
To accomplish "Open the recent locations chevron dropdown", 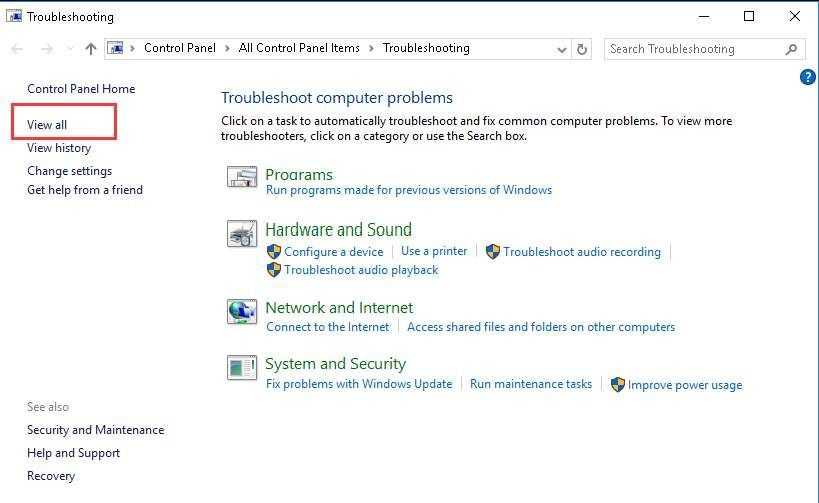I will coord(69,48).
